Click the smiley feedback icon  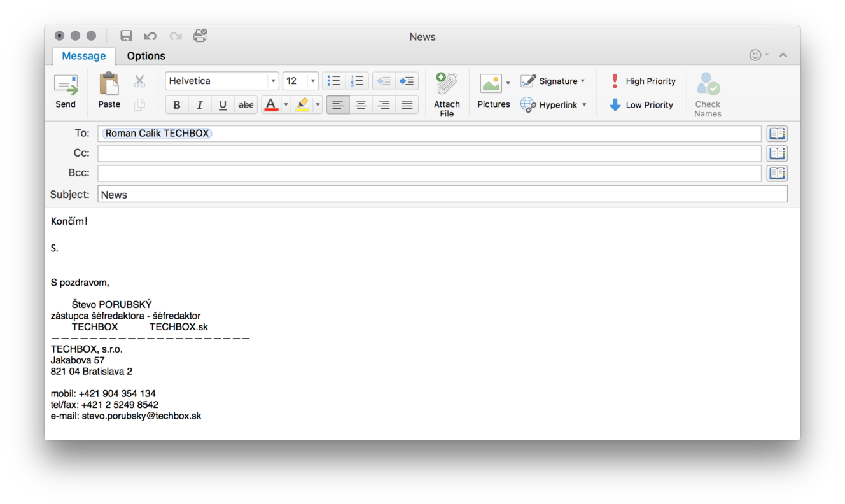[755, 55]
